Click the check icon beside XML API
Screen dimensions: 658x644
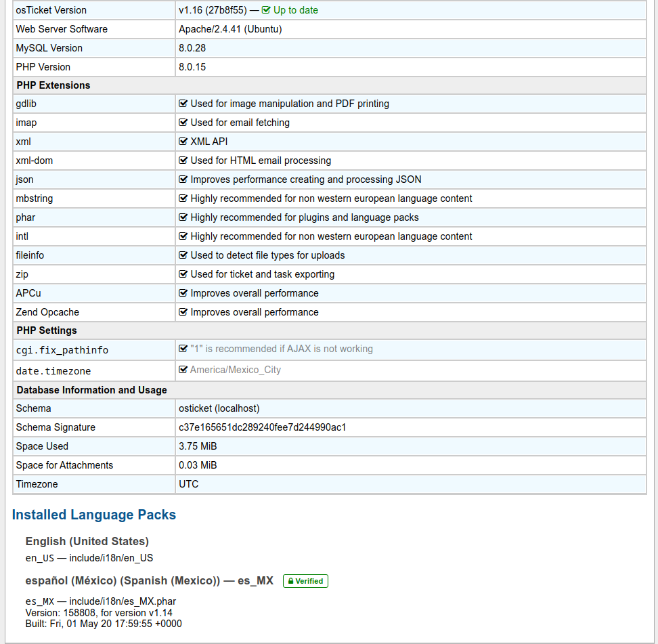point(183,141)
